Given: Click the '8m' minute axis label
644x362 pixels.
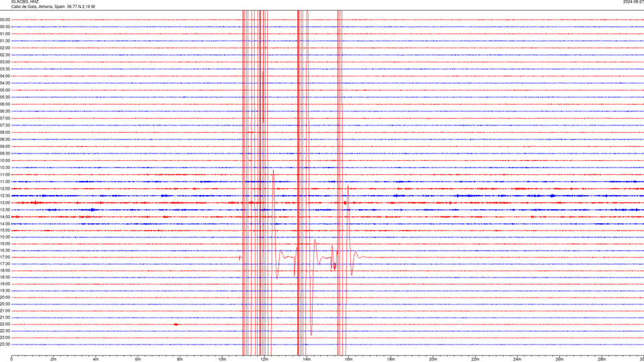Looking at the screenshot, I should coord(180,359).
